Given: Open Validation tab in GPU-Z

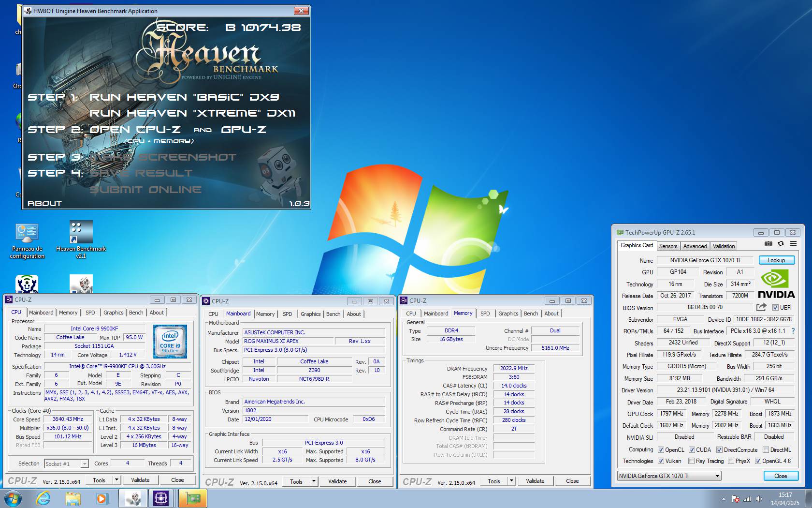Looking at the screenshot, I should point(724,246).
